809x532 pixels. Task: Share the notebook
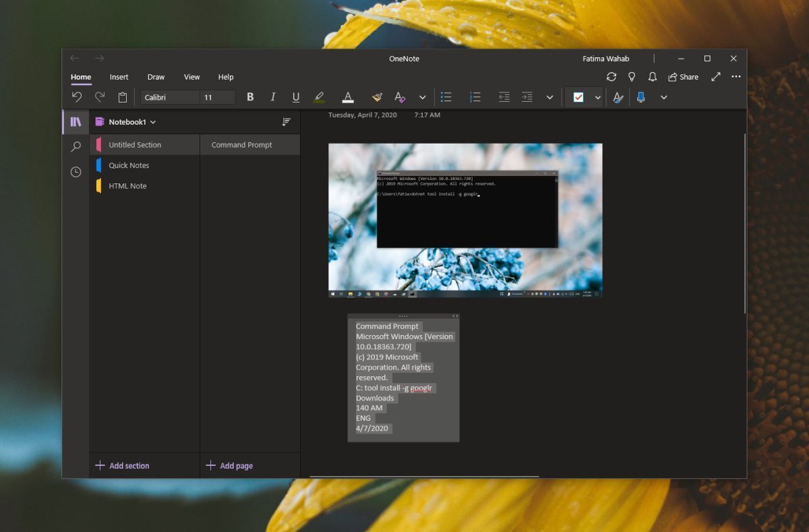click(683, 77)
